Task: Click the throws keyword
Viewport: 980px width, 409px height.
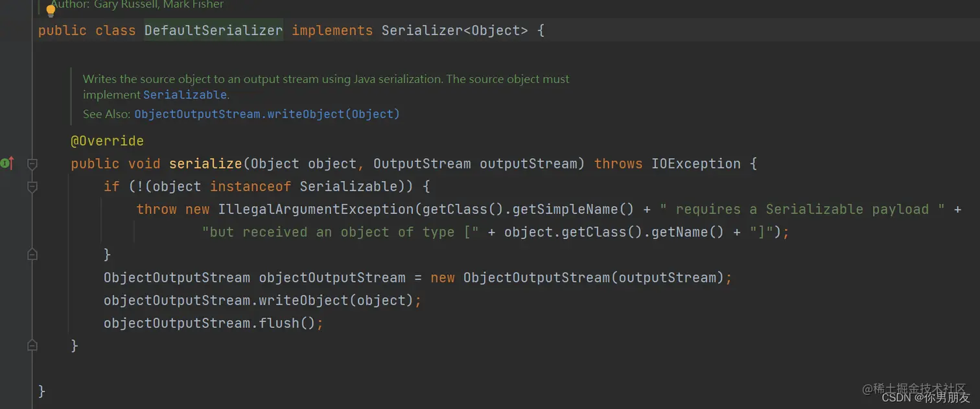Action: (618, 163)
